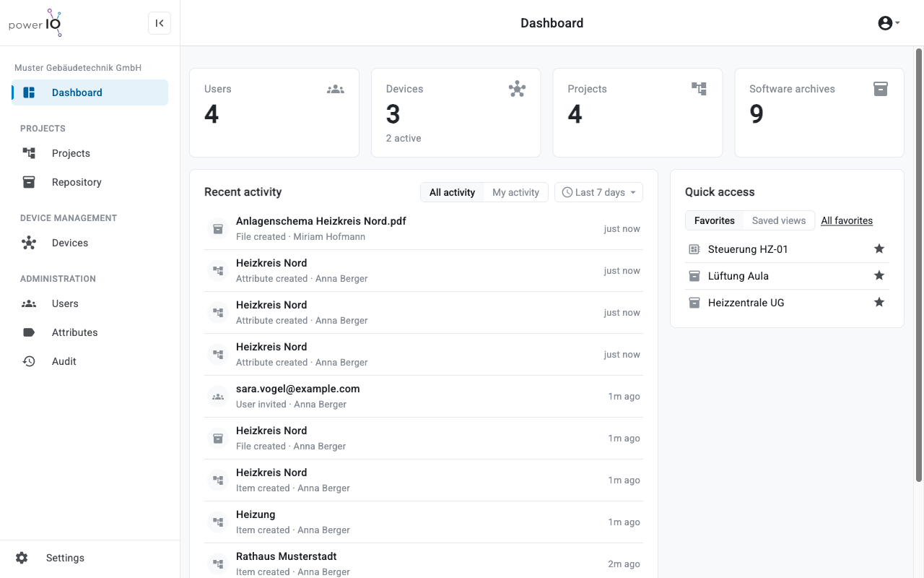
Task: Click the vertical page scrollbar
Action: tap(919, 264)
